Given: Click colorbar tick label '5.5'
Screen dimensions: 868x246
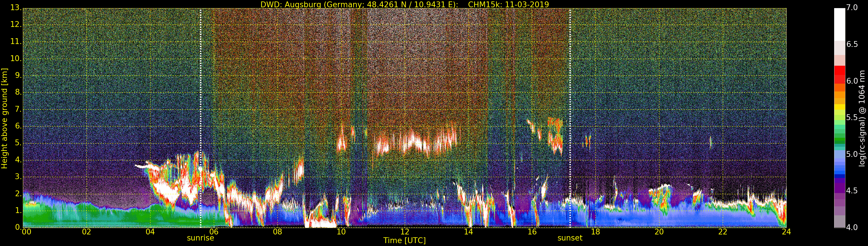Looking at the screenshot, I should pos(852,117).
